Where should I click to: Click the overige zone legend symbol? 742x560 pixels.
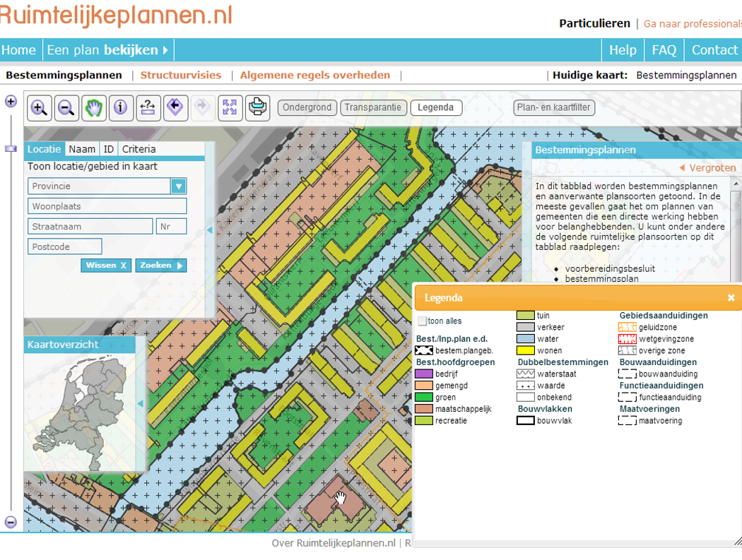pyautogui.click(x=627, y=350)
